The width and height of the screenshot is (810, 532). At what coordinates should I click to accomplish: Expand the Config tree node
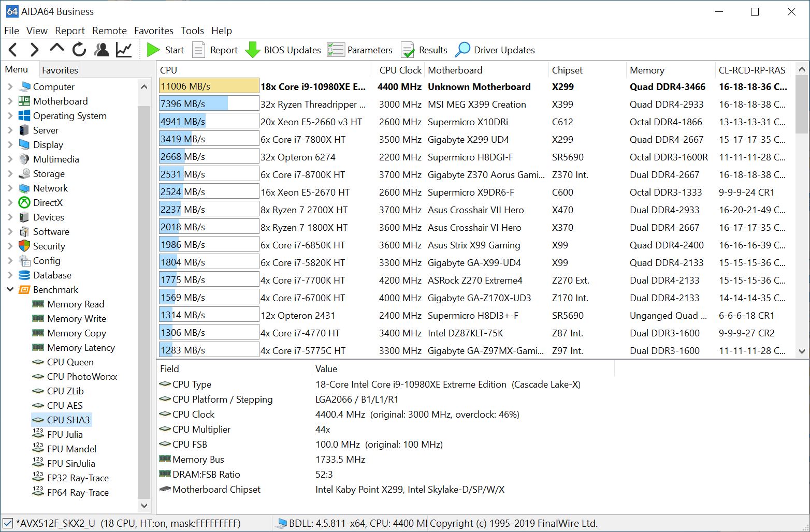(10, 261)
